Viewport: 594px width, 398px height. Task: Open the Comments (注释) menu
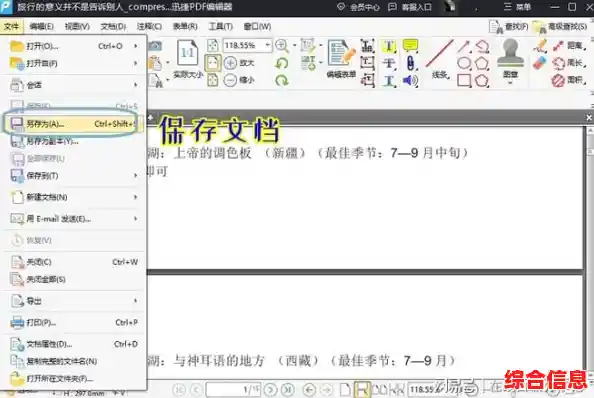pos(149,27)
